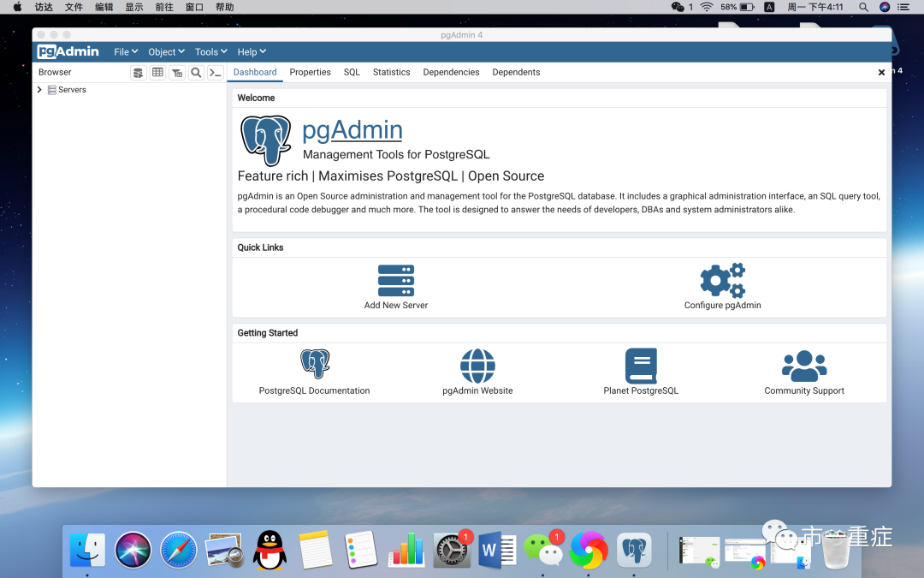
Task: Open QQ penguin app in dock
Action: pos(269,551)
